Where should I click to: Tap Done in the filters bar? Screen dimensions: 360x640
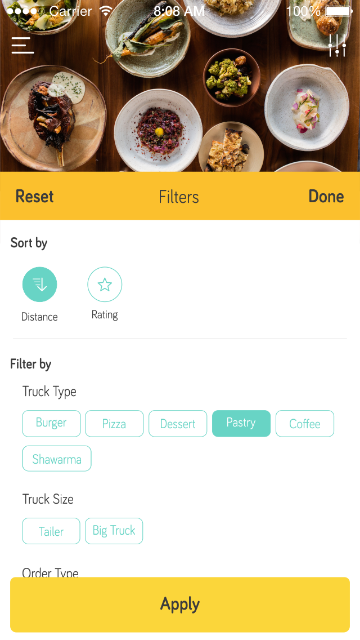[326, 196]
